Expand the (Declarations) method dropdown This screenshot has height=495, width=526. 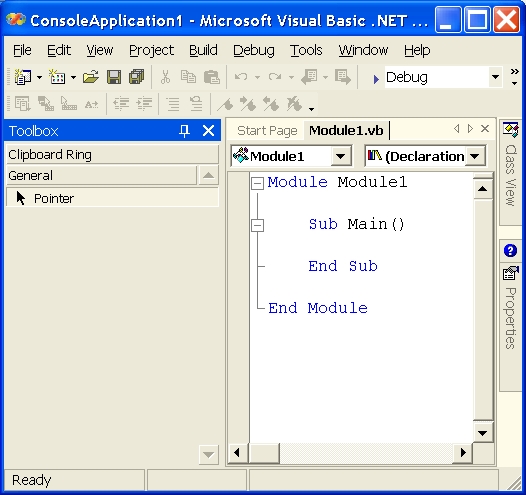(474, 156)
